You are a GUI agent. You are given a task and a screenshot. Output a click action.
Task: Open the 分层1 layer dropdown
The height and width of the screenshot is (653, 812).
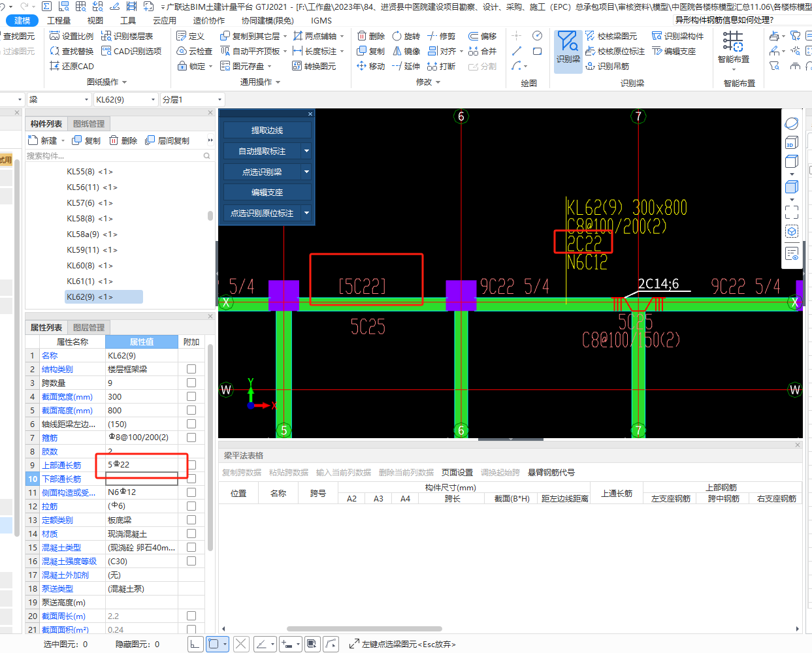(x=192, y=99)
